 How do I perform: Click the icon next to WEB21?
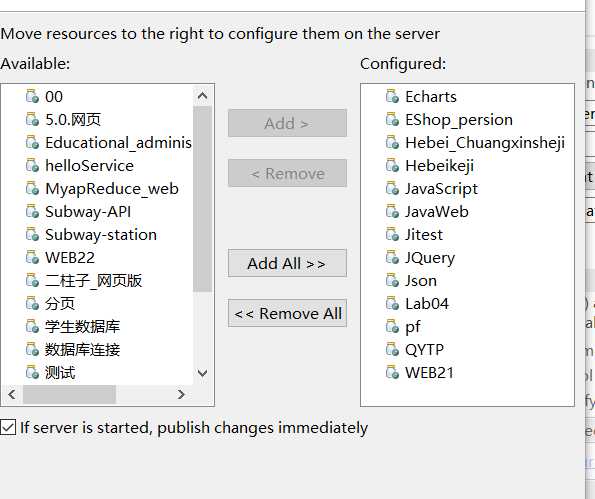click(392, 372)
